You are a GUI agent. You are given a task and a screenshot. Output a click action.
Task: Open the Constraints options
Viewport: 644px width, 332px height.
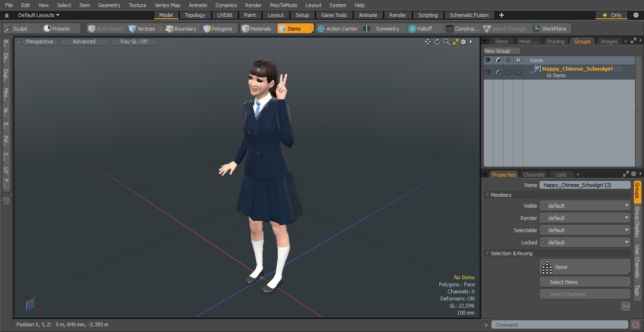pos(463,29)
